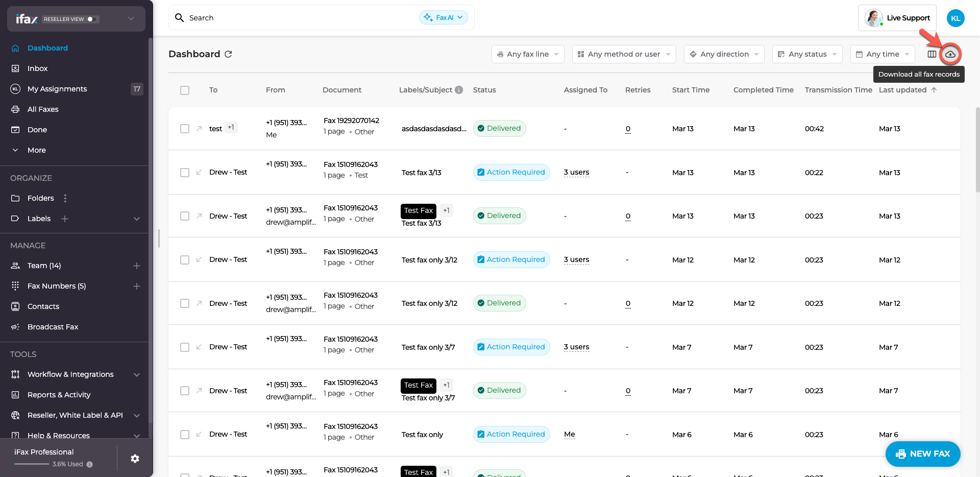Click the search magnifier icon
The width and height of the screenshot is (980, 477).
(x=179, y=18)
